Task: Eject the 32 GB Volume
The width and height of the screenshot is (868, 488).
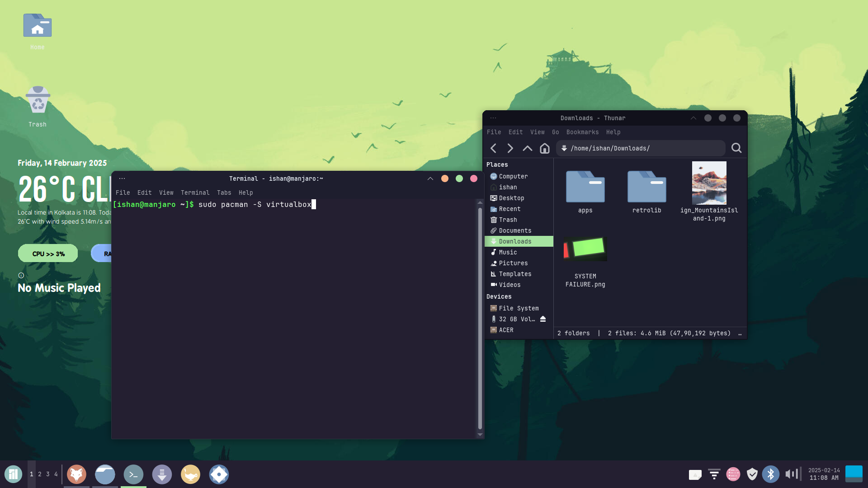Action: click(x=543, y=319)
